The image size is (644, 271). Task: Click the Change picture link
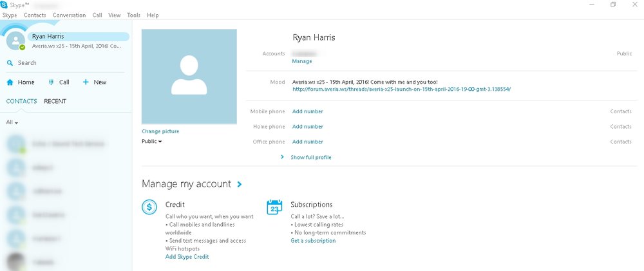click(x=160, y=131)
